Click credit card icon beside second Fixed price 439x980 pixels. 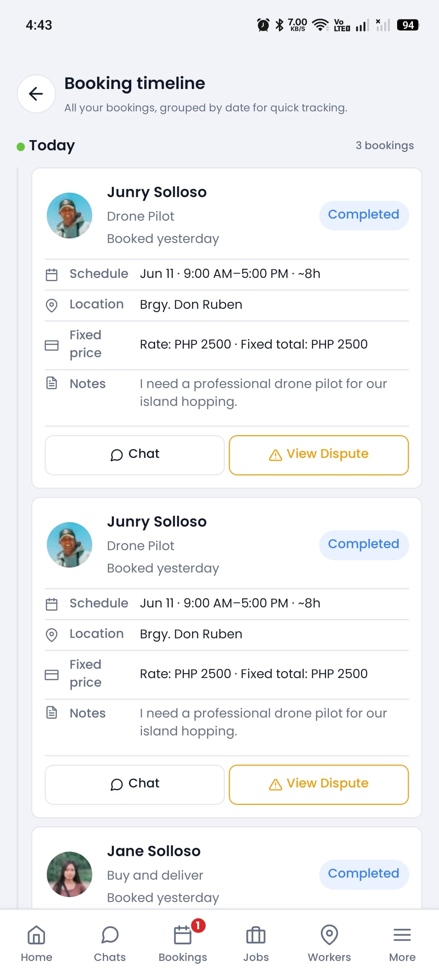52,675
